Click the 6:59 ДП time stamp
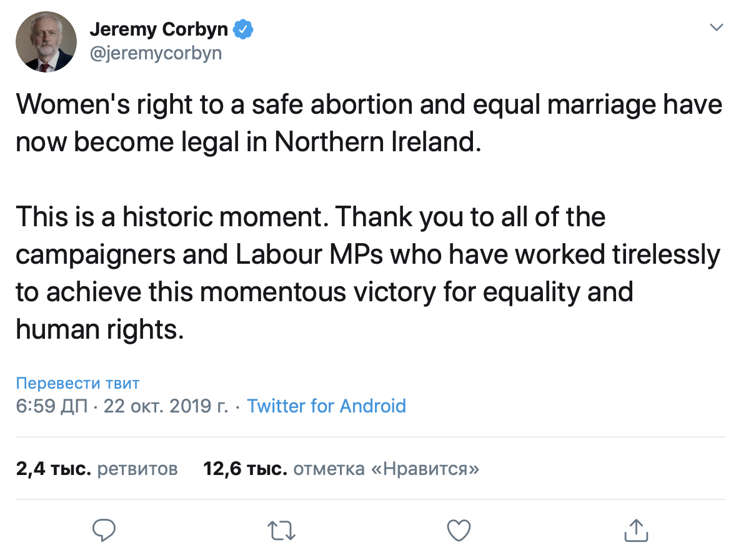 point(52,406)
